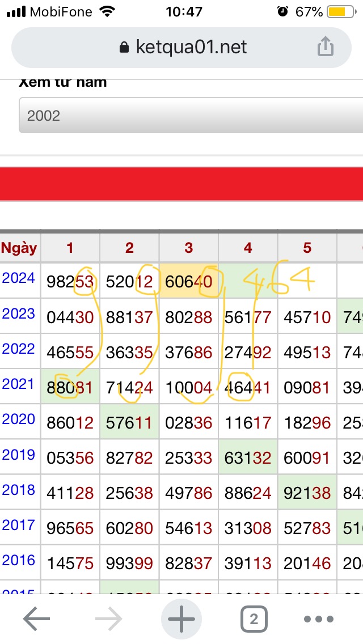Click column header 5
Image resolution: width=363 pixels, height=644 pixels.
click(x=307, y=248)
